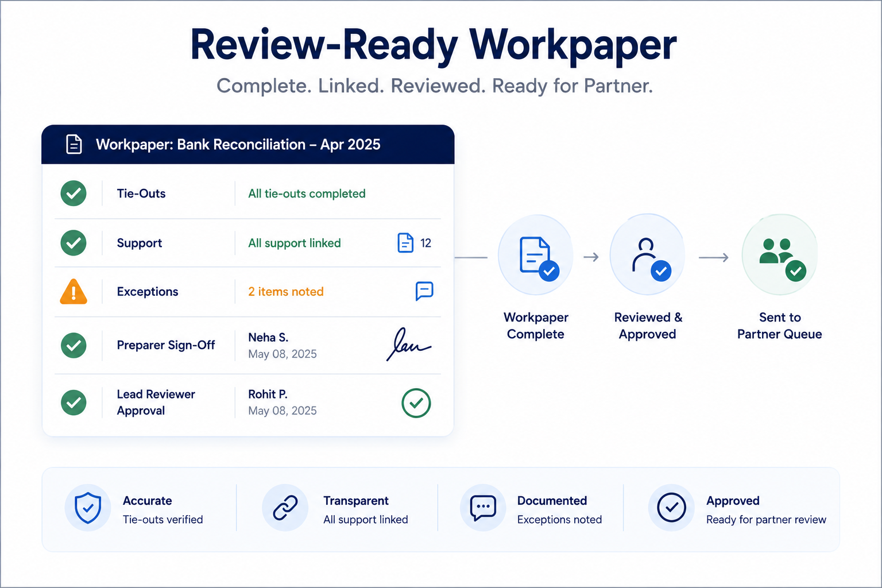Click the Documented heading
The image size is (882, 588).
(x=552, y=501)
